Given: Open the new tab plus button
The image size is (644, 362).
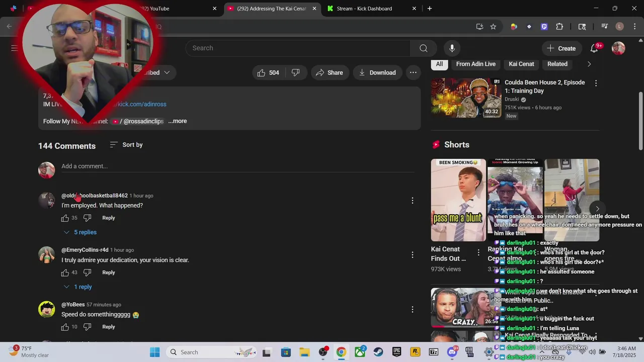Looking at the screenshot, I should 429,9.
